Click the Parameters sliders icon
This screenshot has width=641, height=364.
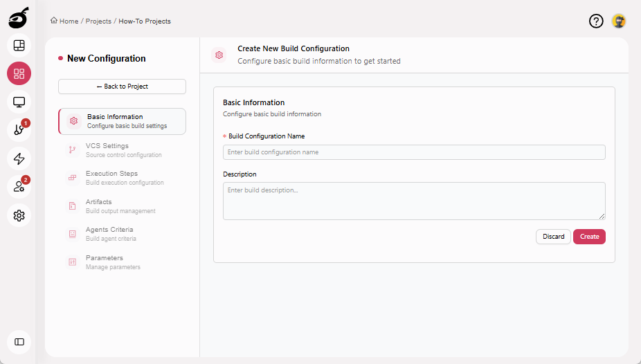point(73,262)
